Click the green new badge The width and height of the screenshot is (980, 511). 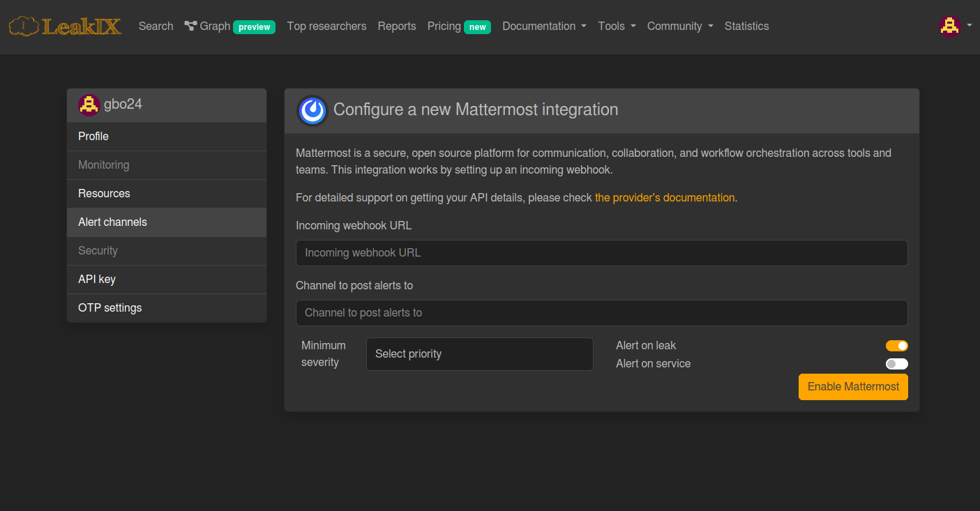478,27
